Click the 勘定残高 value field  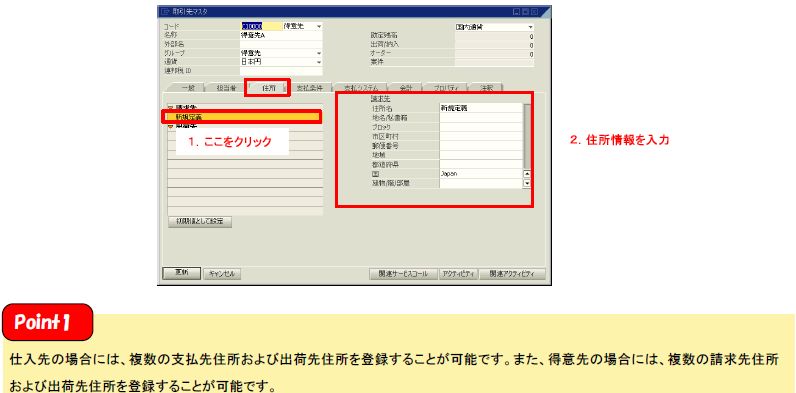[x=494, y=36]
